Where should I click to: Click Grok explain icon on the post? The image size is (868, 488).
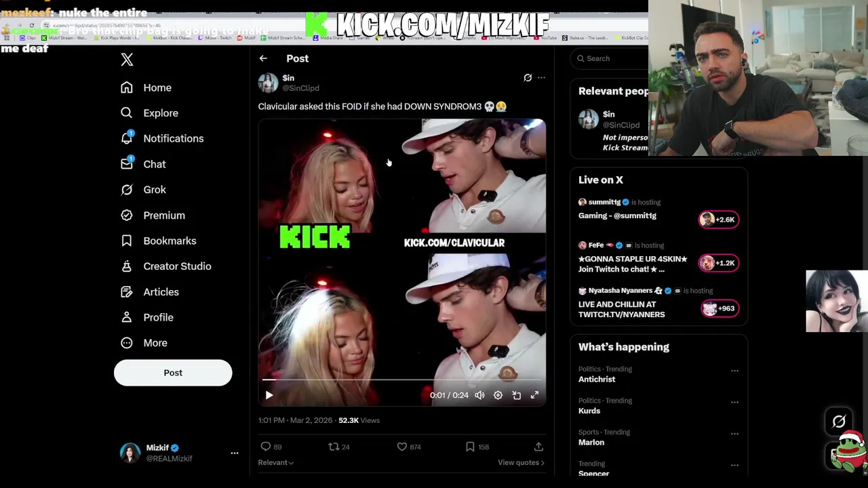click(528, 78)
